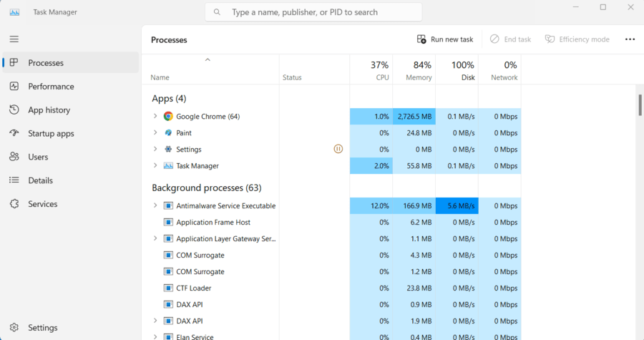The width and height of the screenshot is (644, 340).
Task: Expand the Application Layer Gateway Service row
Action: [x=155, y=239]
